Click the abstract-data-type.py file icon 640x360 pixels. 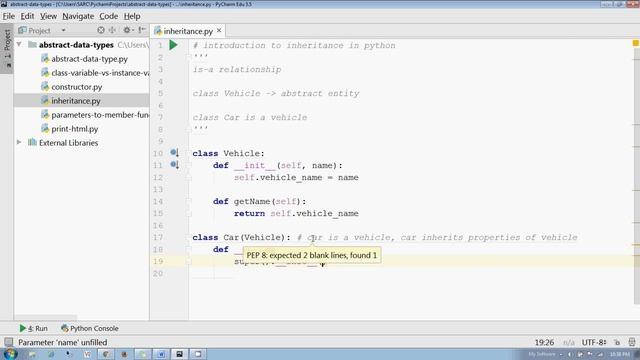pyautogui.click(x=45, y=59)
